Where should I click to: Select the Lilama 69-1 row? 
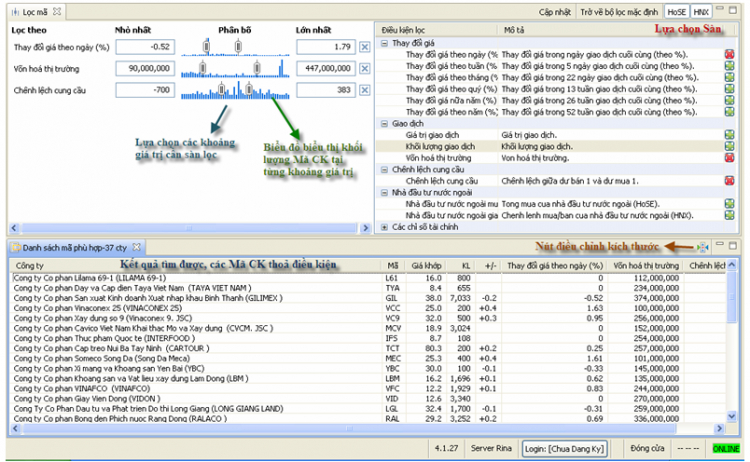click(368, 278)
